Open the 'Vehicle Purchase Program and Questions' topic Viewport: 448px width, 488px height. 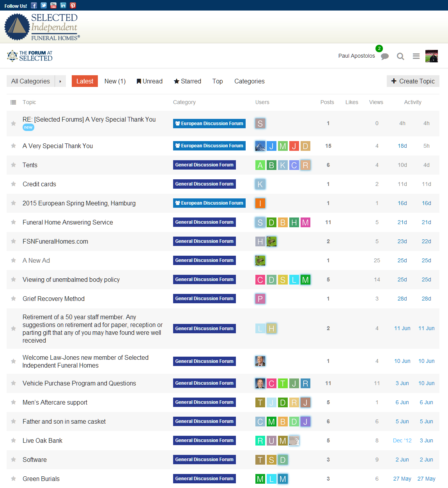[79, 383]
